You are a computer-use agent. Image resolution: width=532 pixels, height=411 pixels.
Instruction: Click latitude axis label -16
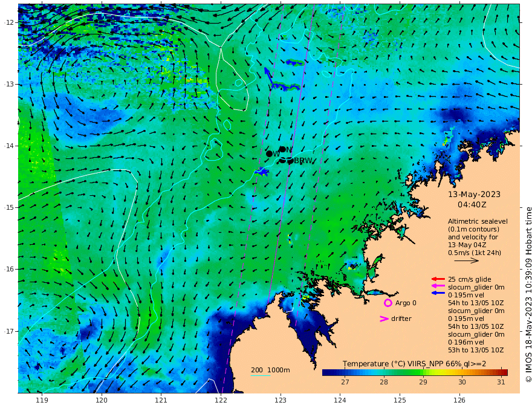pos(8,269)
